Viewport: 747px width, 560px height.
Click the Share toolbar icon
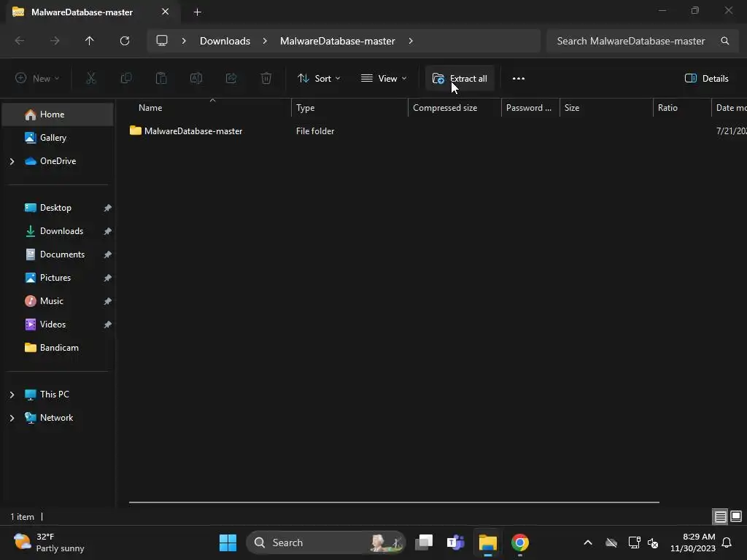click(231, 78)
